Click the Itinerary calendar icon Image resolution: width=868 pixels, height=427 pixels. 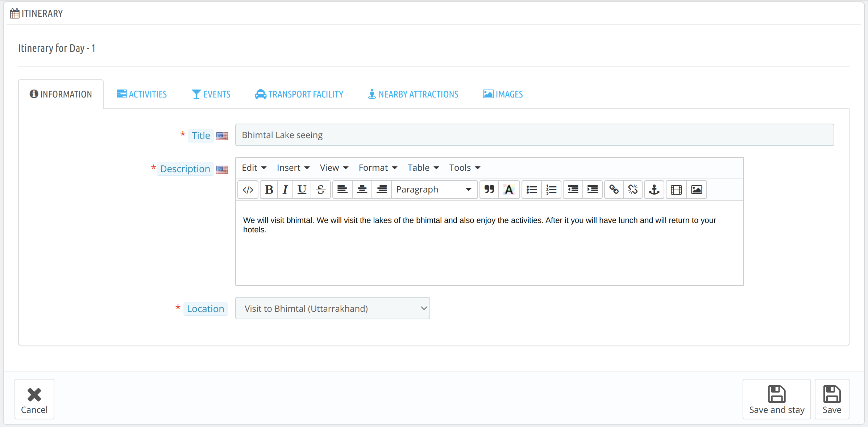(14, 14)
